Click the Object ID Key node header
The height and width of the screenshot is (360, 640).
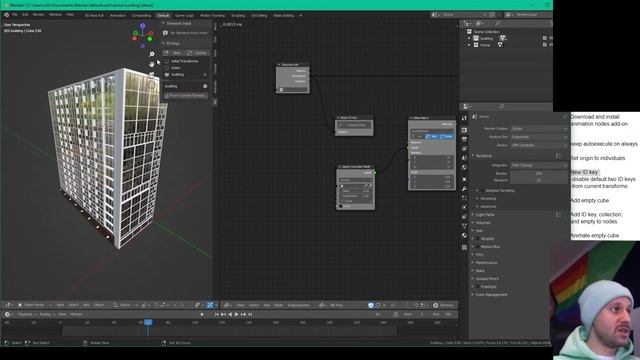point(354,118)
